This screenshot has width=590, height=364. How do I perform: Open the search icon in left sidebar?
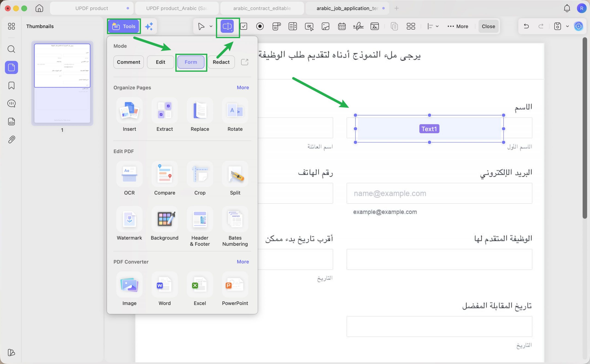tap(11, 49)
